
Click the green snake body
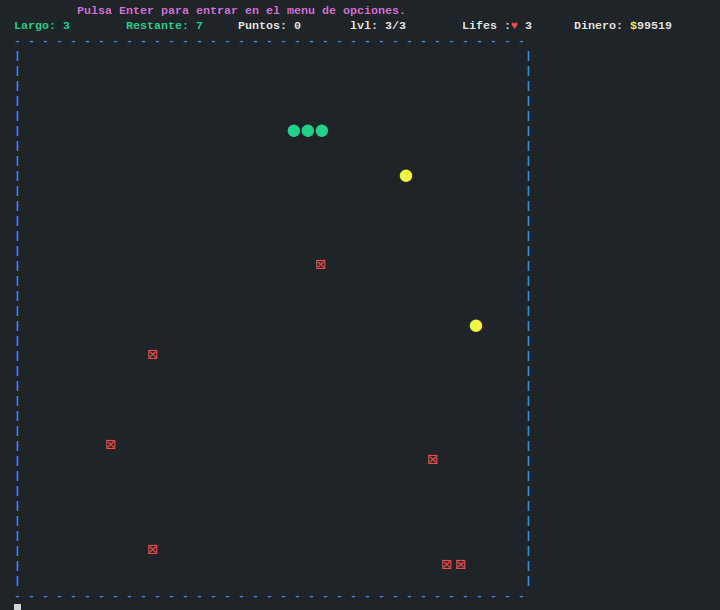tap(308, 131)
